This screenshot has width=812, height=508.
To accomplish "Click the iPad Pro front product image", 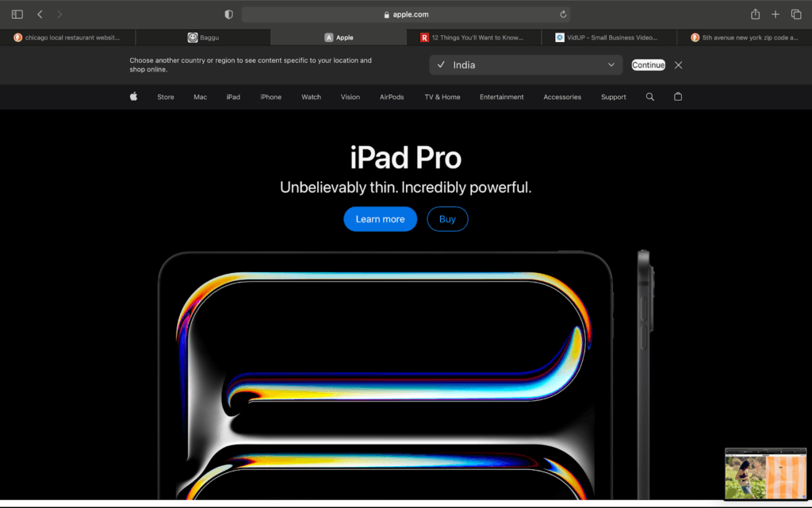I will coord(385,375).
